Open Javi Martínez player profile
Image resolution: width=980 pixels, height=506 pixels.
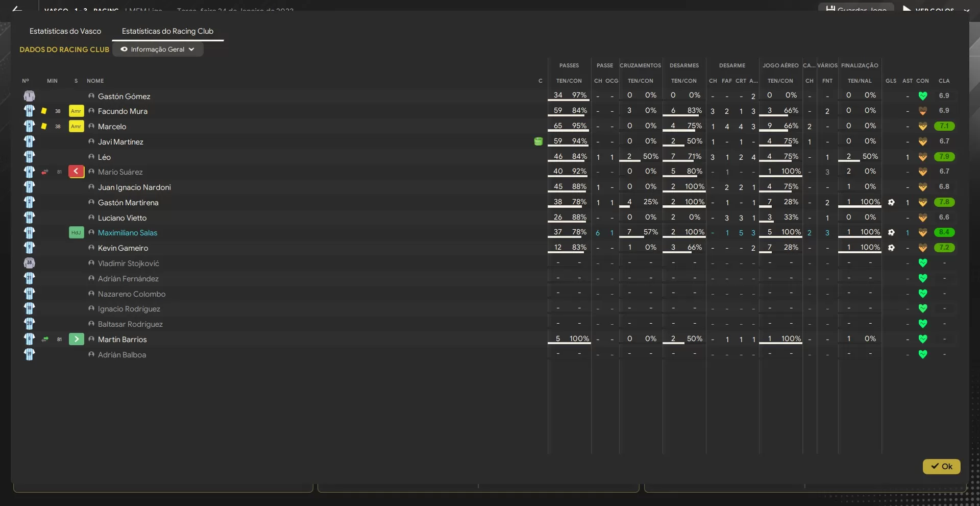pos(120,142)
